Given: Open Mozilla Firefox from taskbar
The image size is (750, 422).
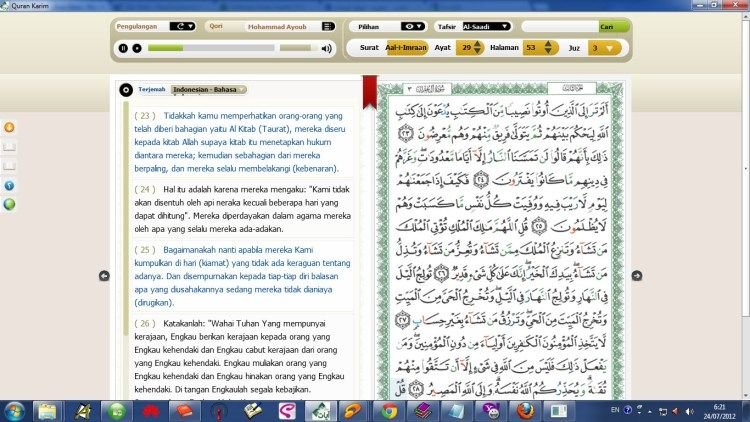Looking at the screenshot, I should 525,411.
